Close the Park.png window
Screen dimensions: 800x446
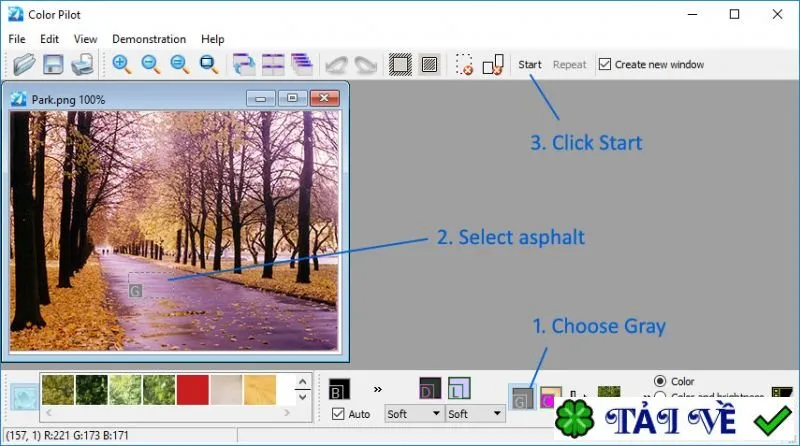[324, 98]
